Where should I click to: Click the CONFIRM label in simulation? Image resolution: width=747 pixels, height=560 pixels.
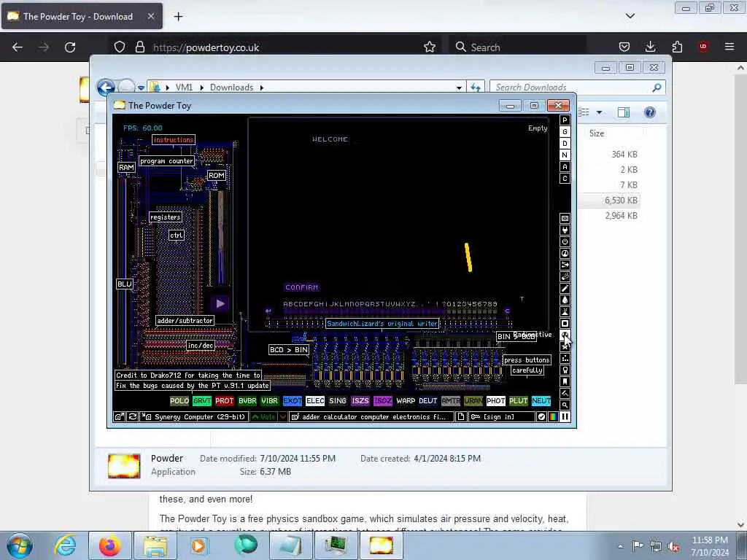301,287
